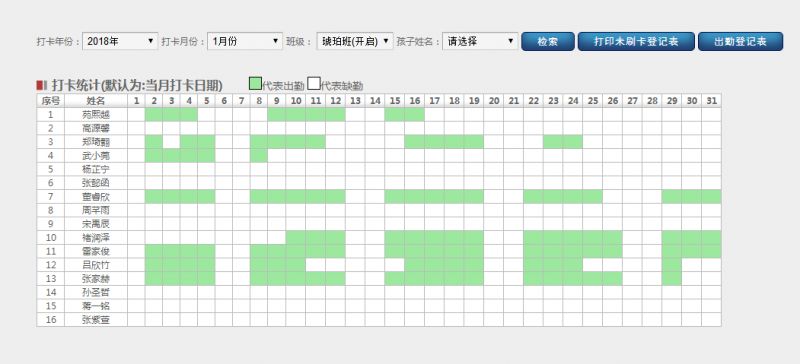This screenshot has width=800, height=364.
Task: Click the name cell in row 7
Action: (x=96, y=197)
